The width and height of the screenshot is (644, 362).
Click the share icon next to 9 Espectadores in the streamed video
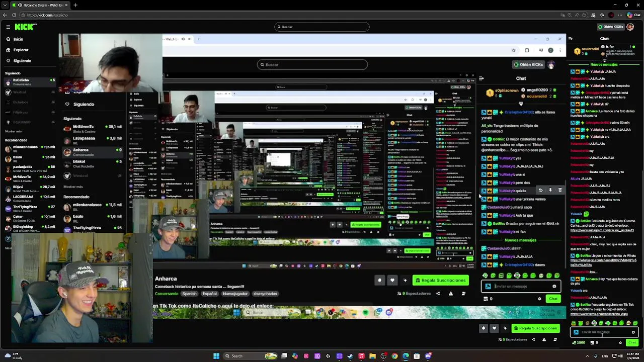pos(438,294)
